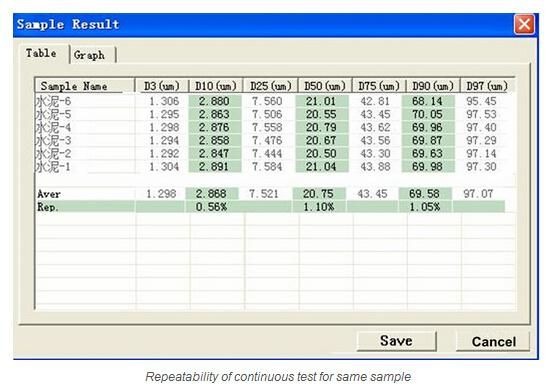Click the D97 (um) column header
This screenshot has width=553, height=389.
pos(487,86)
